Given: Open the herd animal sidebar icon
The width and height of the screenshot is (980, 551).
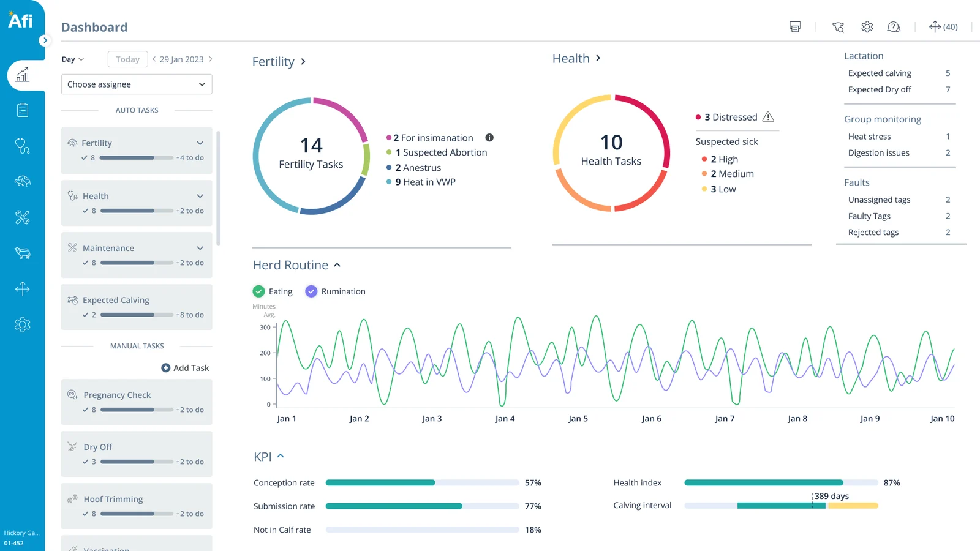Looking at the screenshot, I should (x=23, y=253).
